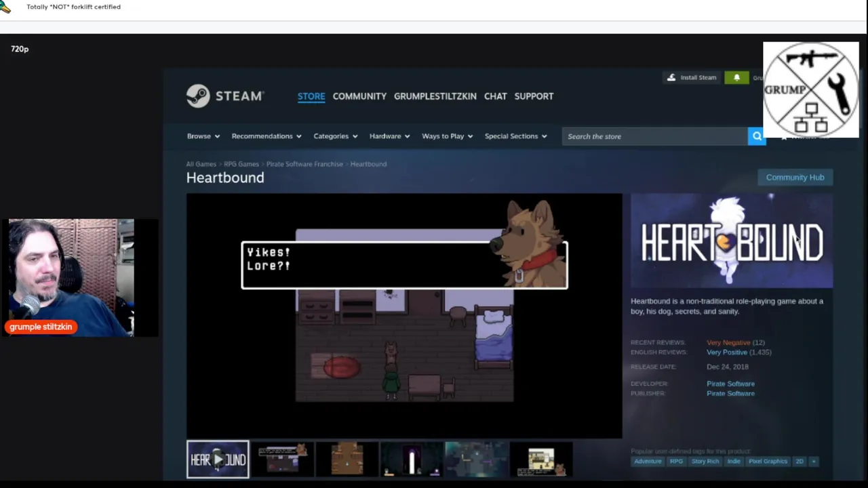This screenshot has width=868, height=488.
Task: Select the fifth media thumbnail
Action: [475, 460]
